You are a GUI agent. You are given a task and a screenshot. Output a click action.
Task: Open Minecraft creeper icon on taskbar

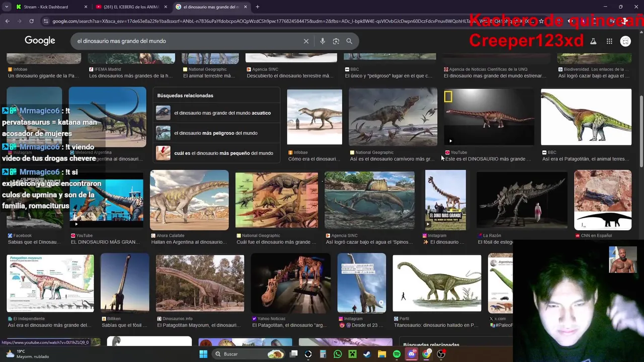pyautogui.click(x=352, y=354)
